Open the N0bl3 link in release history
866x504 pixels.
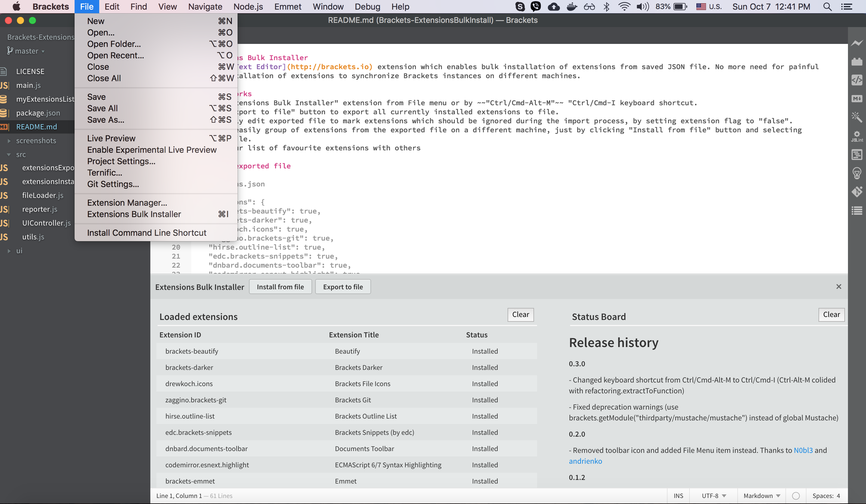point(803,450)
